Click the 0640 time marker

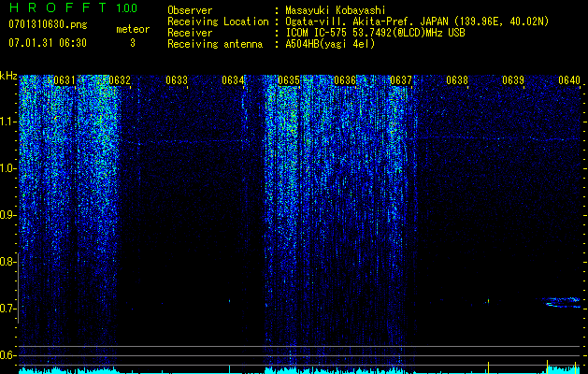(x=569, y=80)
